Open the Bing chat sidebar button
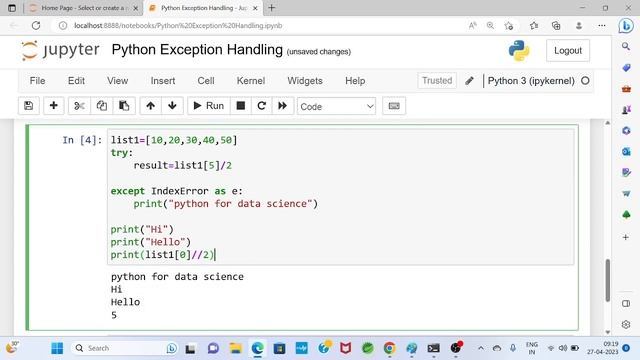 pos(626,26)
